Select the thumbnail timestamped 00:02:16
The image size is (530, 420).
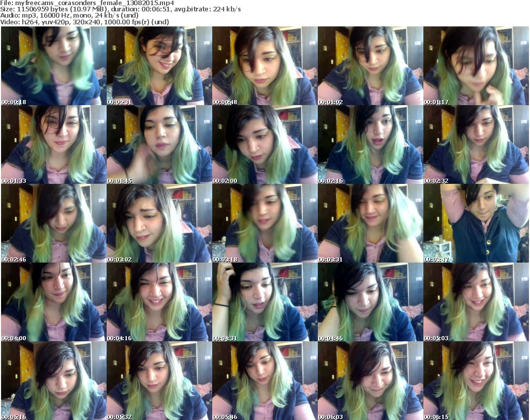(x=370, y=144)
